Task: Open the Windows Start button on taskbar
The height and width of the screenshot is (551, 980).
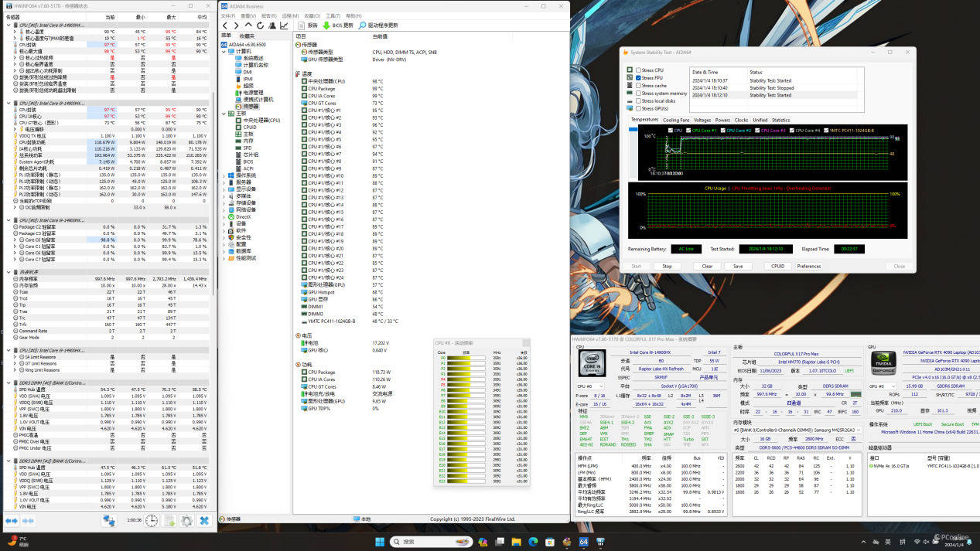Action: pos(380,542)
